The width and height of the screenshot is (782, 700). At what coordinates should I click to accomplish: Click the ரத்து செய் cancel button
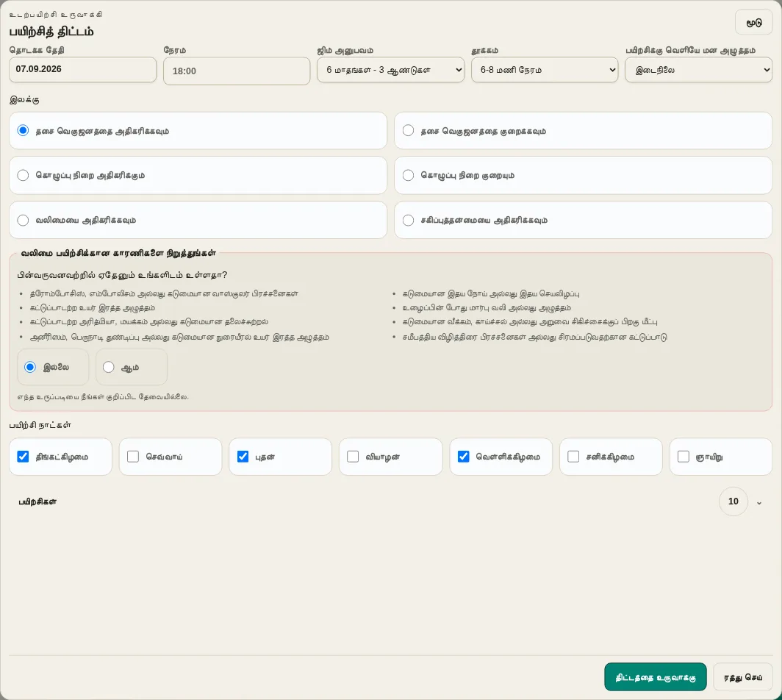click(x=742, y=677)
